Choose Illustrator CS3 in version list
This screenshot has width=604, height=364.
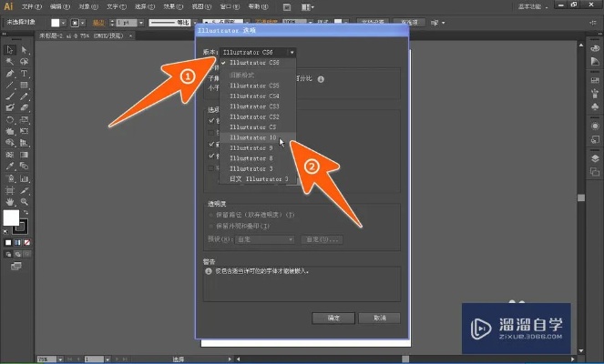coord(254,106)
